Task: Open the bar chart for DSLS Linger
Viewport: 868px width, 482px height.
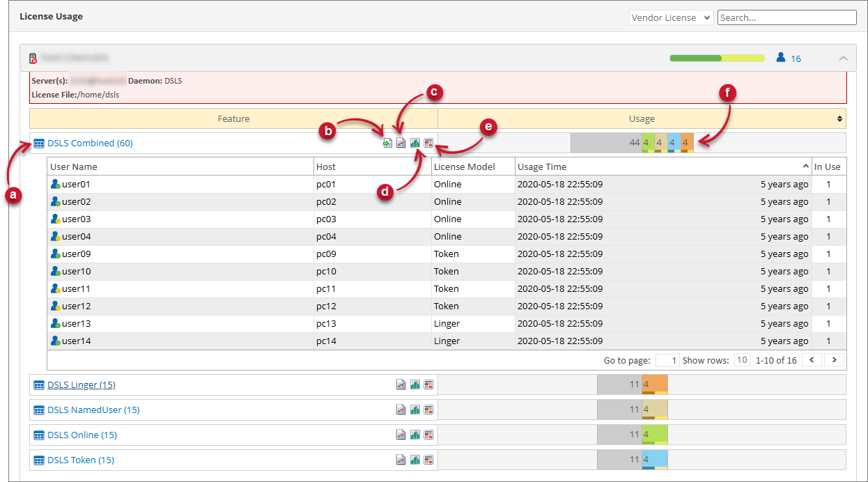Action: click(414, 384)
